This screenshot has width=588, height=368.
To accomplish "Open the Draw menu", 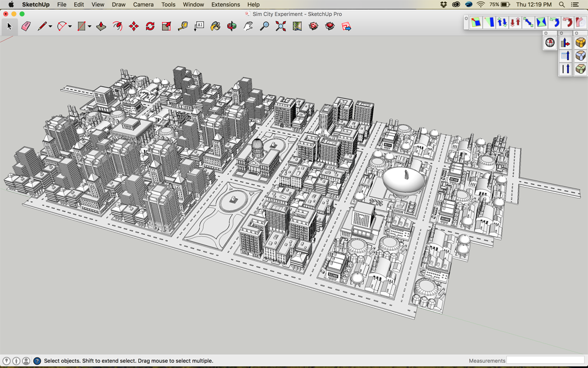I will (119, 5).
